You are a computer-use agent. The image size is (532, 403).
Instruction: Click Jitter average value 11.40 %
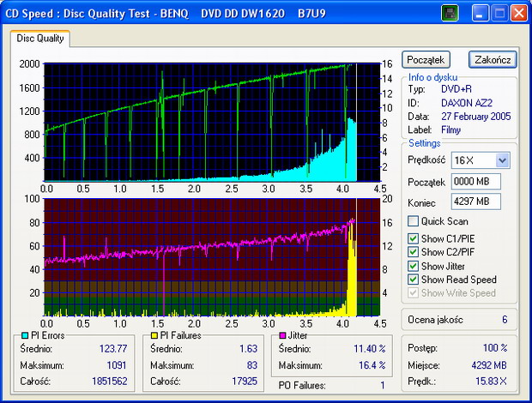(370, 349)
